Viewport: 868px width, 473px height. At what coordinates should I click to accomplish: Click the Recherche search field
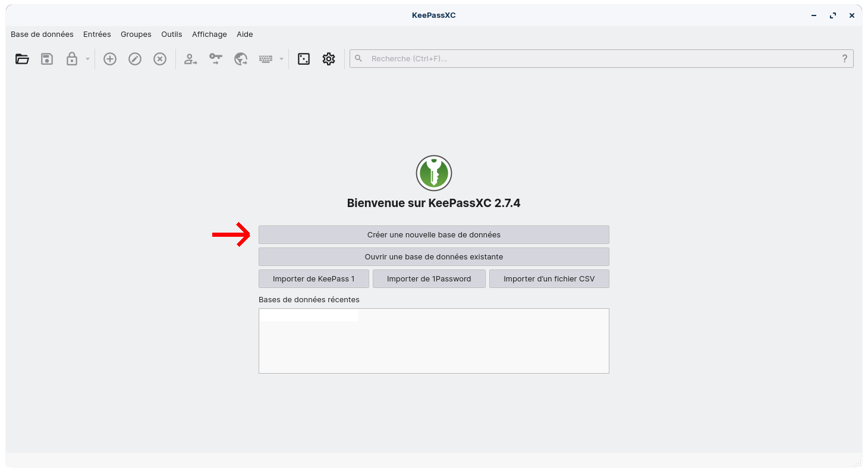(x=595, y=58)
